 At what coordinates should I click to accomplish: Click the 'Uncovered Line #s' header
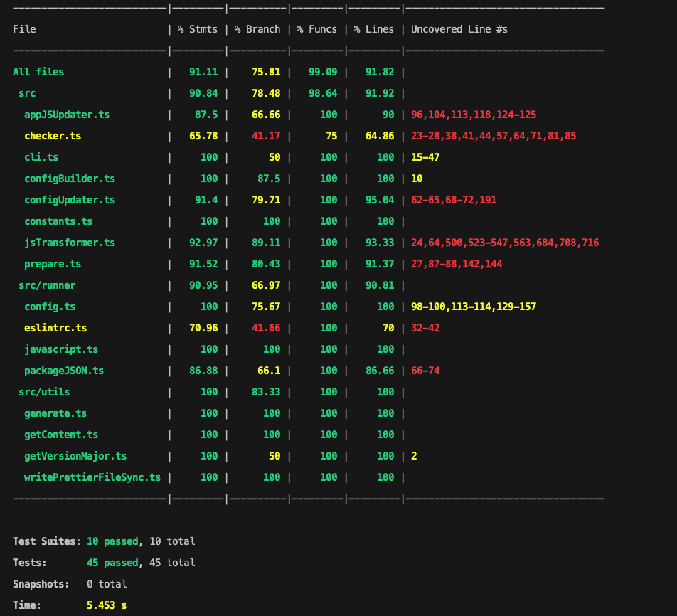click(x=459, y=29)
